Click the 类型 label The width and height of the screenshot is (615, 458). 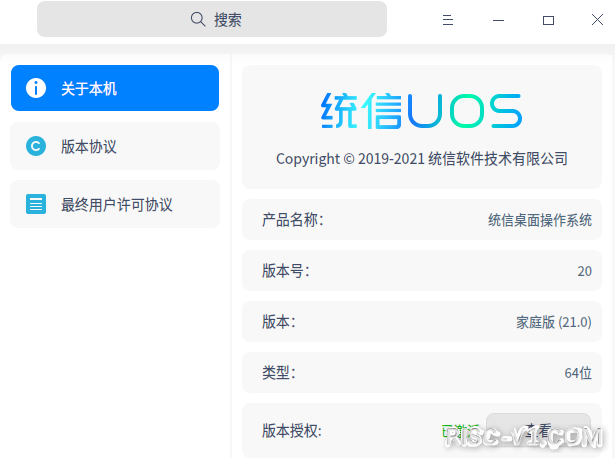(278, 373)
